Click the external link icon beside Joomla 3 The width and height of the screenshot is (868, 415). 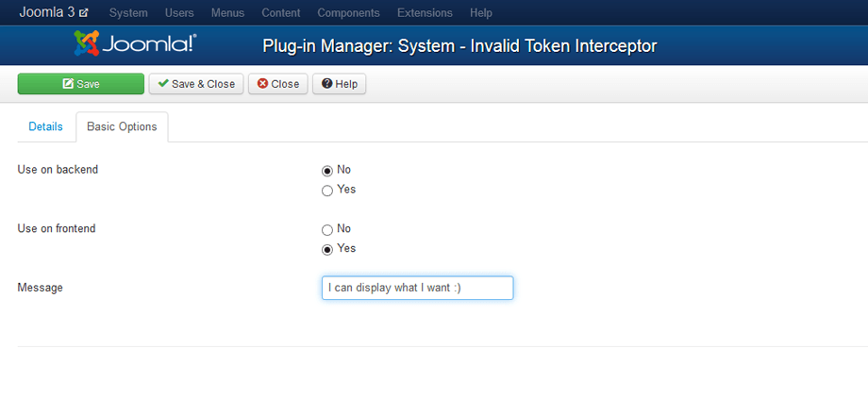pyautogui.click(x=84, y=13)
